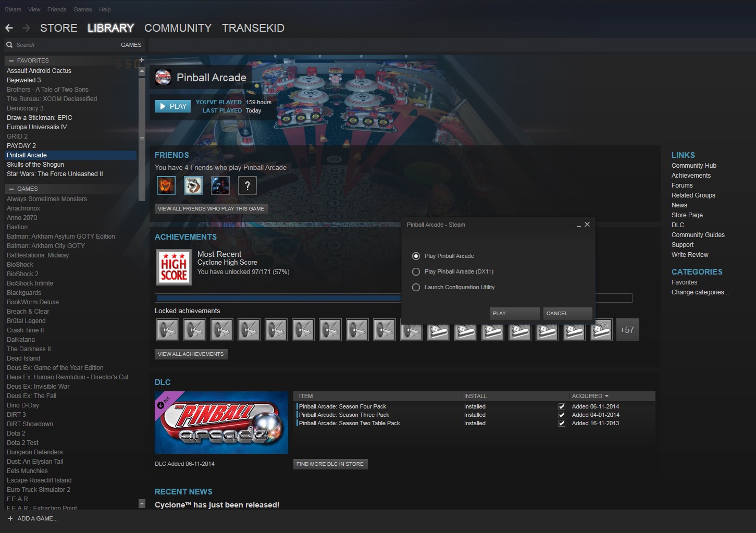Collapse the Favorites category
This screenshot has width=756, height=533.
pyautogui.click(x=11, y=60)
